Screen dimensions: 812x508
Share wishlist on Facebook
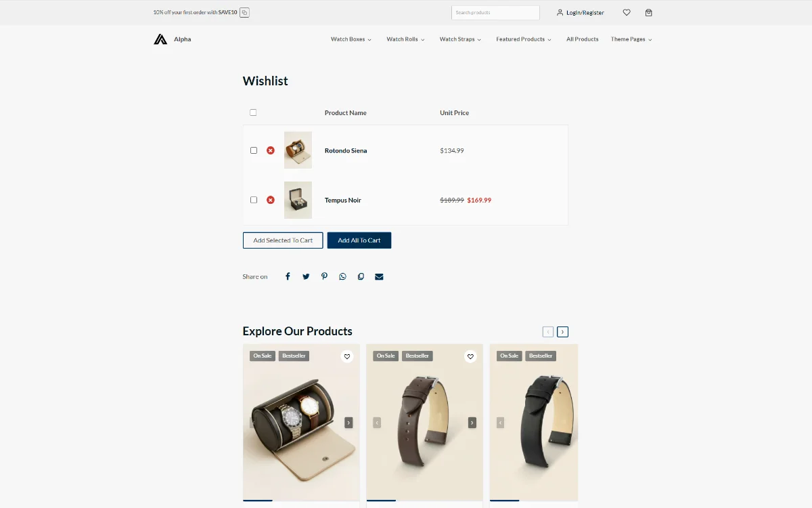[x=288, y=276]
